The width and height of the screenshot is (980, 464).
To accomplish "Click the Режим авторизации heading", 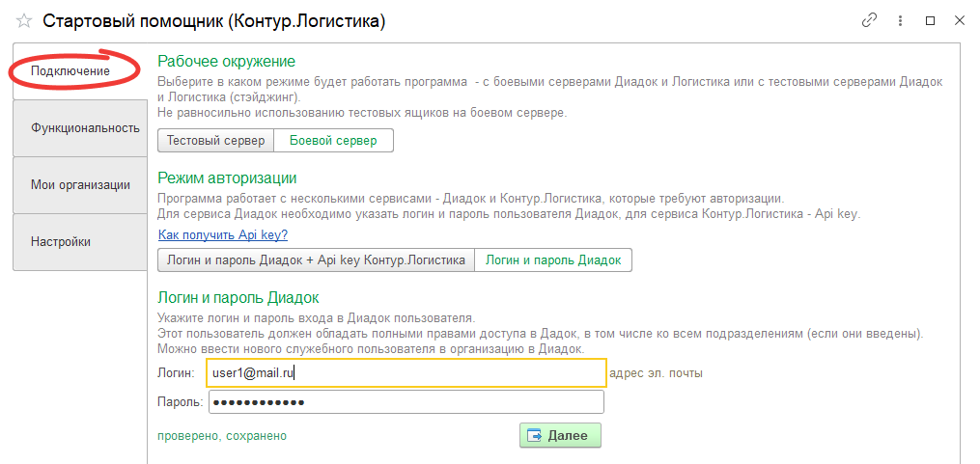I will 227,178.
